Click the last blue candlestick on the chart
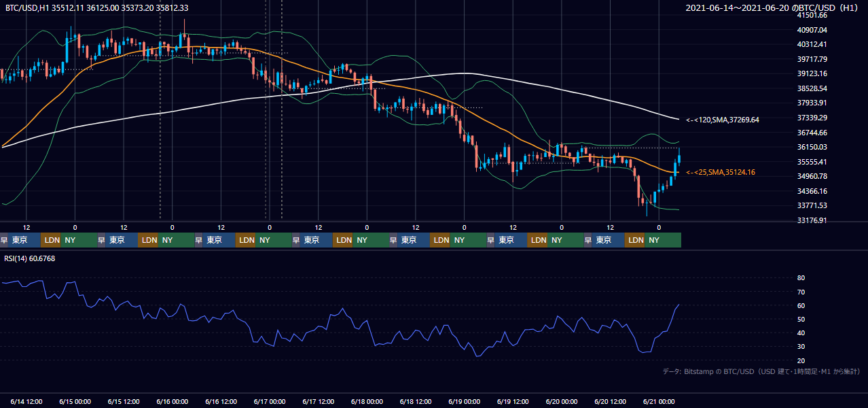The height and width of the screenshot is (408, 868). coord(679,158)
